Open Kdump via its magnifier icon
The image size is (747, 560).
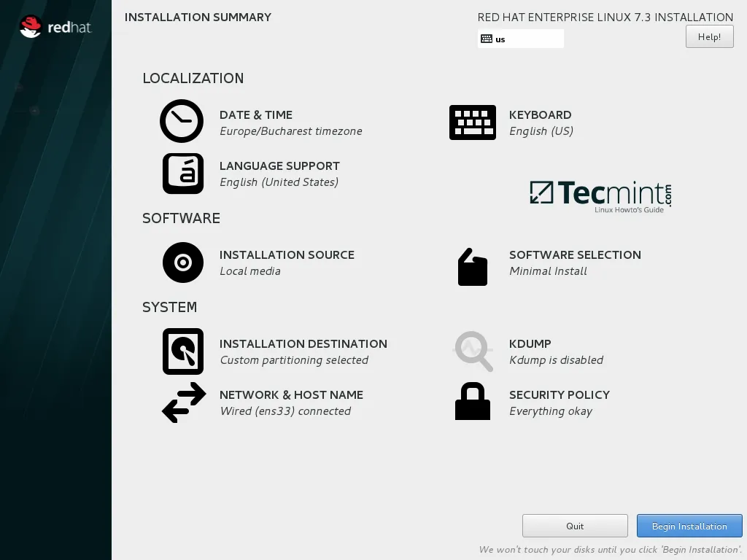tap(472, 351)
